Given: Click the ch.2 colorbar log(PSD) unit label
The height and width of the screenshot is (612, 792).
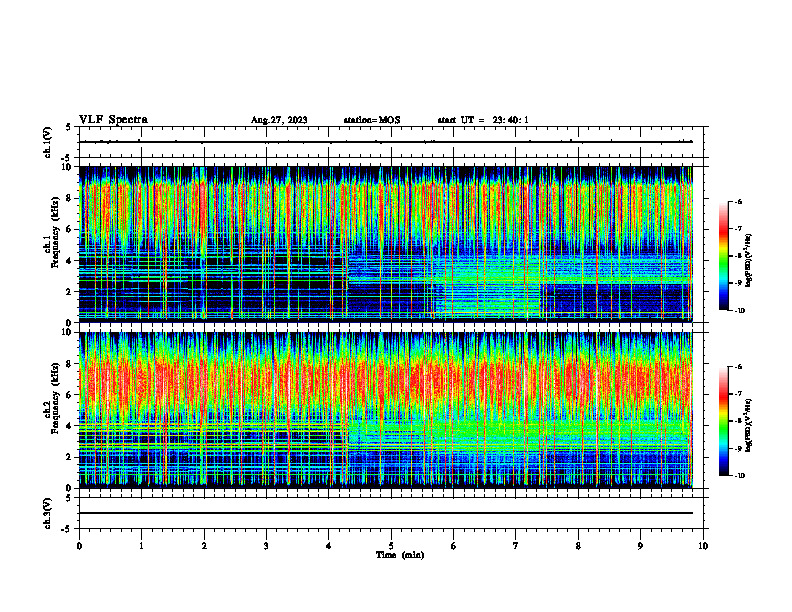Looking at the screenshot, I should coord(749,426).
